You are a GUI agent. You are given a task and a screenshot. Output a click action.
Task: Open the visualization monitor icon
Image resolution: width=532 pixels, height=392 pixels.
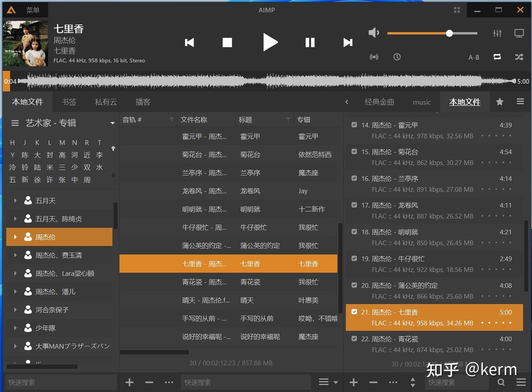point(519,33)
